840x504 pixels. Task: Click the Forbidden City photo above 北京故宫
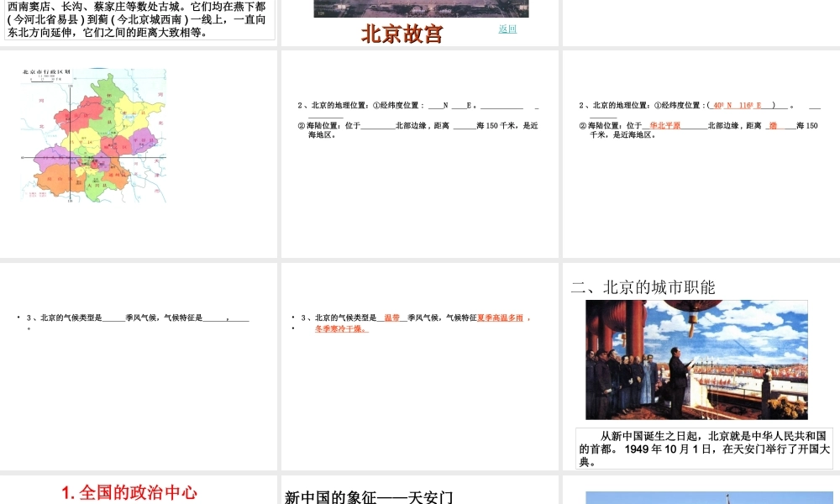point(421,8)
